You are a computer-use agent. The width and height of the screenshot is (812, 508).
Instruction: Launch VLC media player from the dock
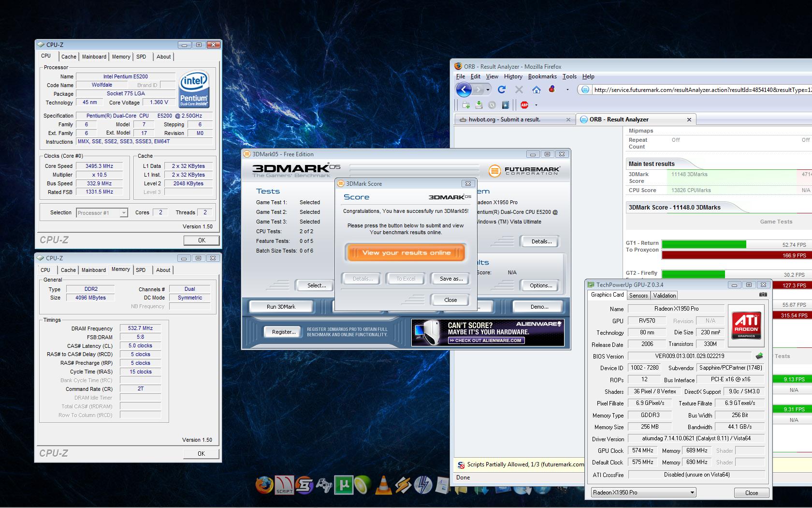(383, 485)
